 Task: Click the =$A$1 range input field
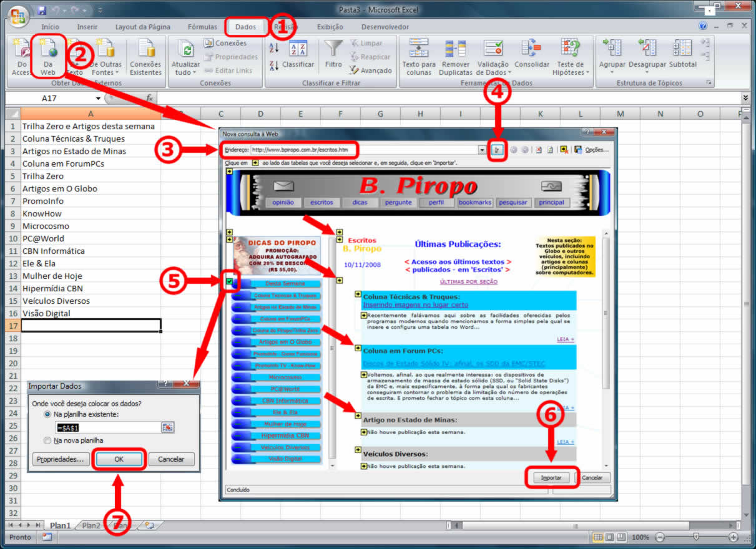tap(108, 427)
